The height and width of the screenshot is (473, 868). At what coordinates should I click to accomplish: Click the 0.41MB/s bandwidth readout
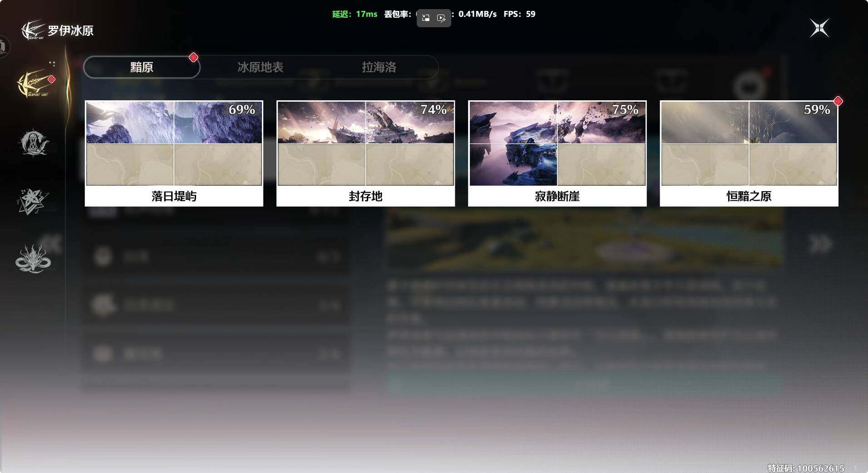(477, 14)
